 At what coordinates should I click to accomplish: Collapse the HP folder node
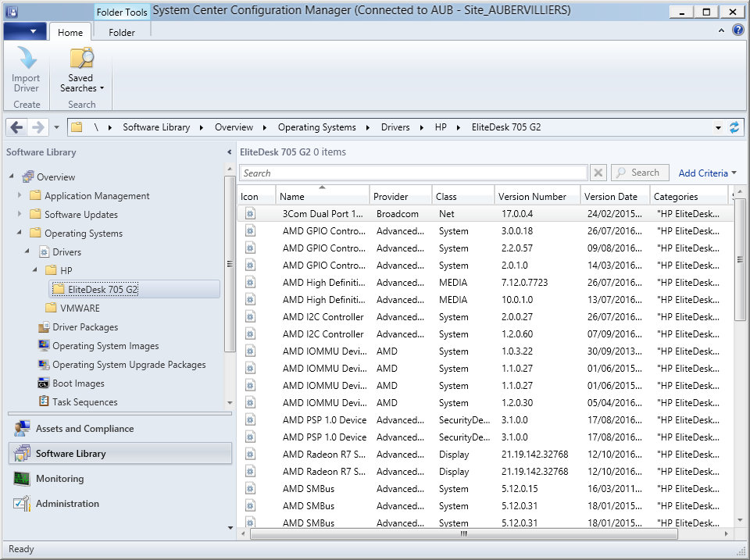tap(35, 269)
